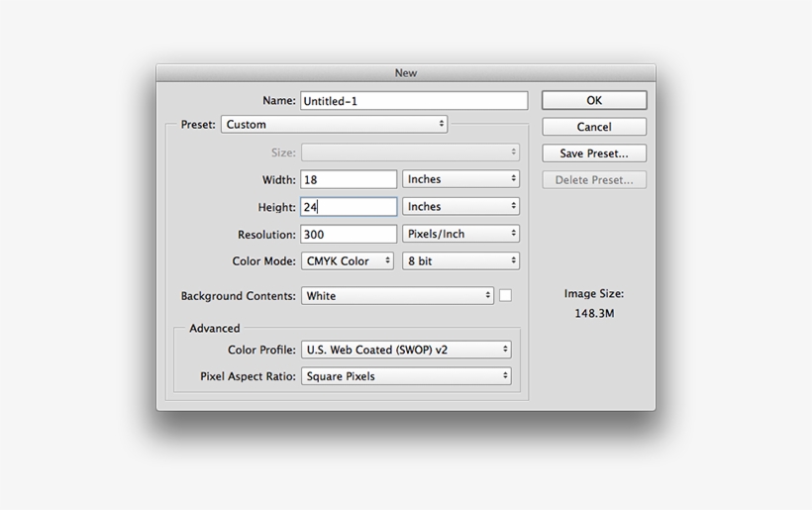Screen dimensions: 812x510
Task: Open the Color Profile dropdown
Action: 406,350
